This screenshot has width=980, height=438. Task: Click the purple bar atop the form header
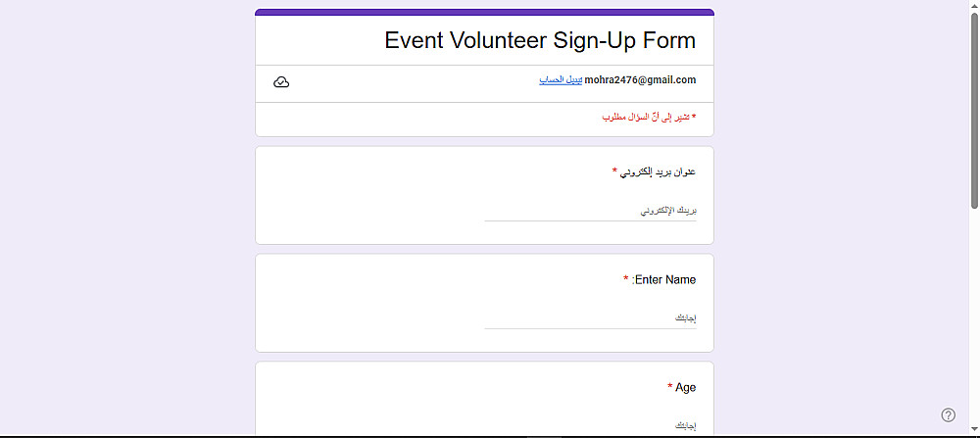coord(484,13)
